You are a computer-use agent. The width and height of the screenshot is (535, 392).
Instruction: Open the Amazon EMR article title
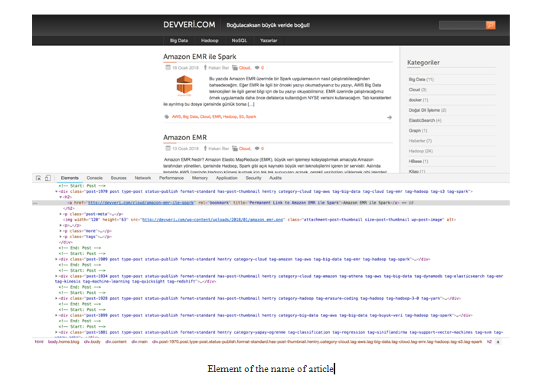point(185,138)
